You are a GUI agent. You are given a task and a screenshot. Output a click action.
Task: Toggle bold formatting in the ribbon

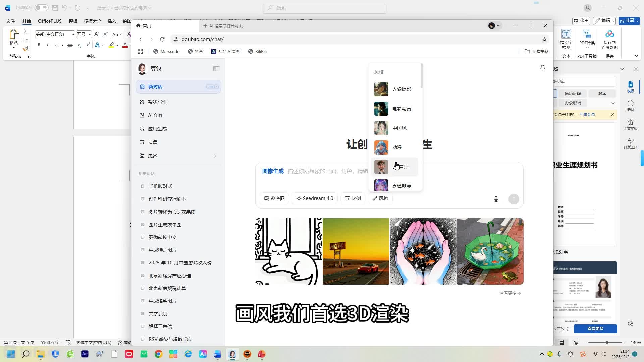(39, 45)
